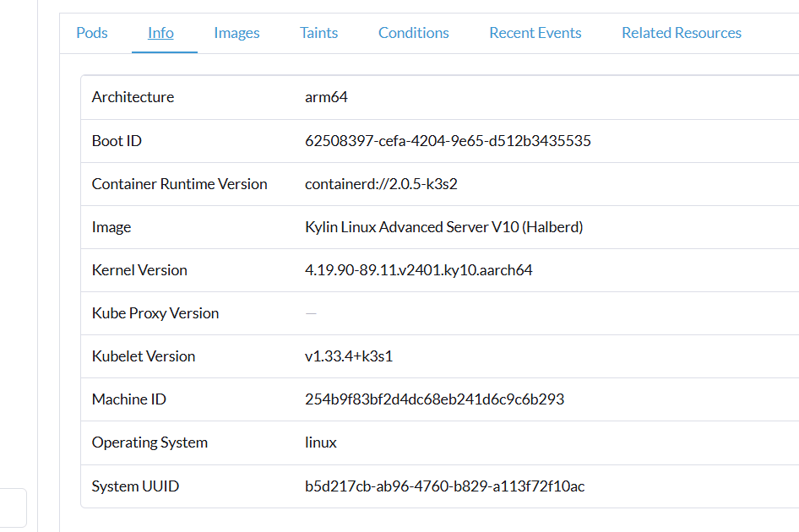Click the Container Runtime Version label
This screenshot has height=532, width=799.
[179, 184]
